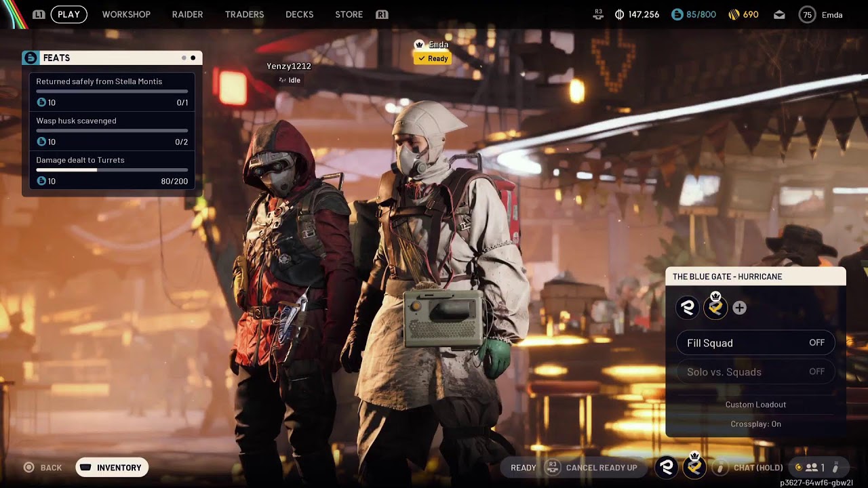
Task: Select the first Feats page dot
Action: pos(184,58)
